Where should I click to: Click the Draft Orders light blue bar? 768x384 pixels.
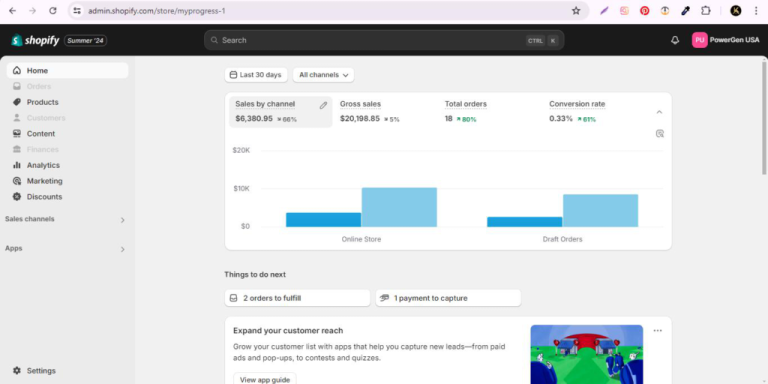coord(600,211)
